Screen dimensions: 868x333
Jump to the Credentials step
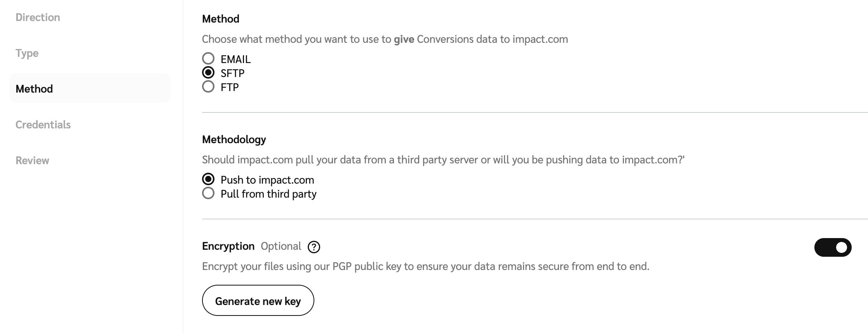point(43,125)
